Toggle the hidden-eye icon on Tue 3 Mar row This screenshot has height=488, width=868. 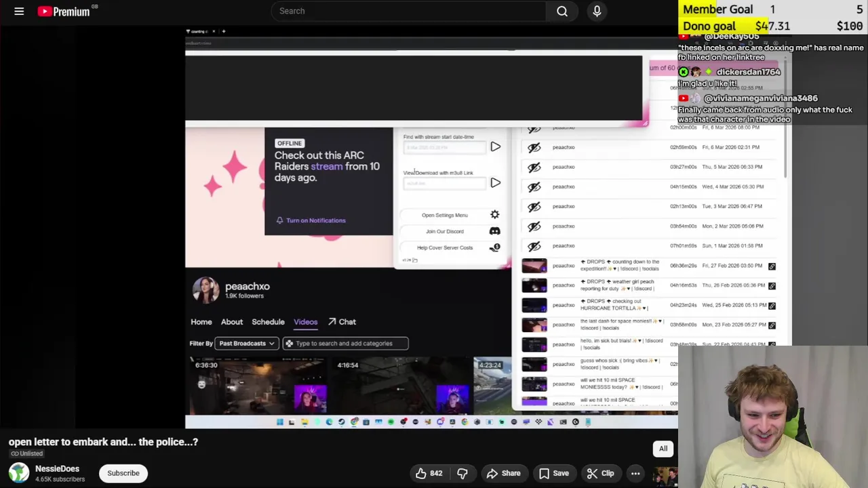(x=534, y=206)
